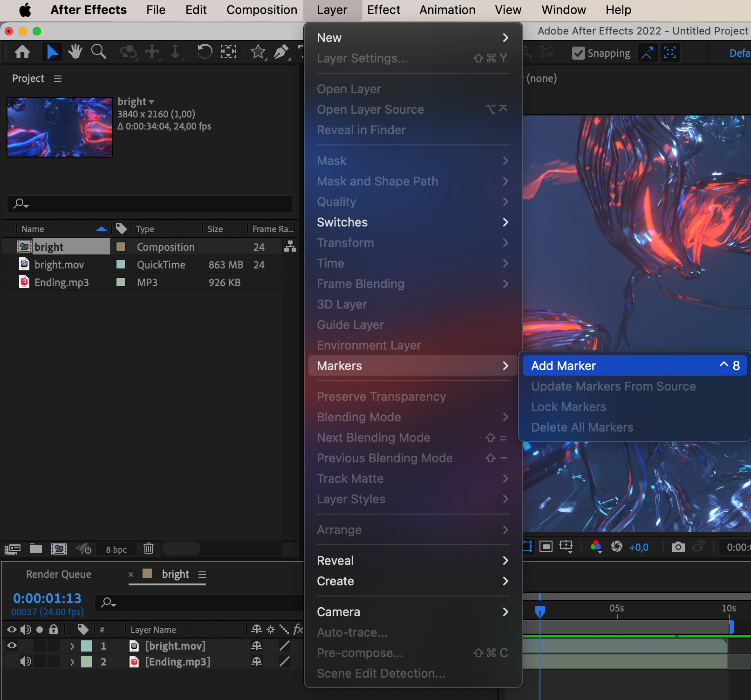Delete selected project item with trash icon
751x700 pixels.
[149, 549]
